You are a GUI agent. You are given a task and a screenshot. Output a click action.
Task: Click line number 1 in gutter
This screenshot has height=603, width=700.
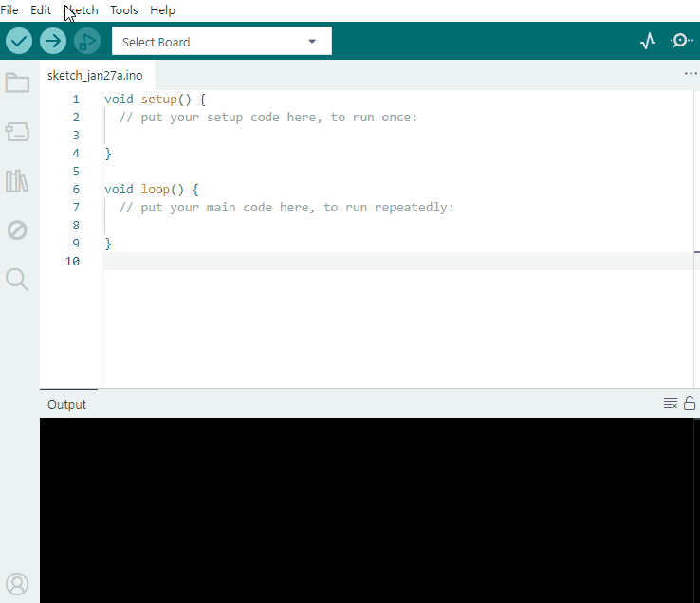click(x=76, y=100)
